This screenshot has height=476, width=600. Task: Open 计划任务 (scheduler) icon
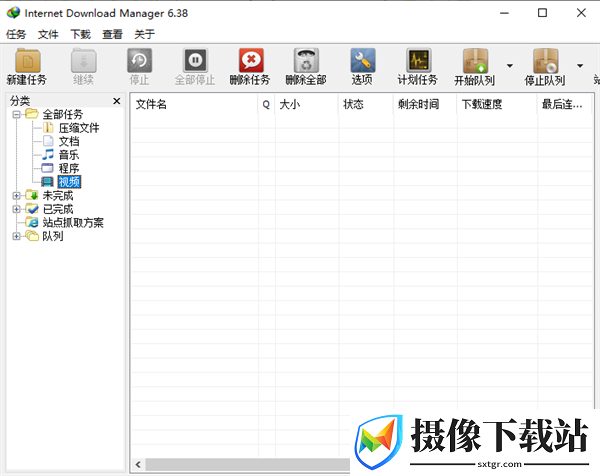(x=418, y=60)
